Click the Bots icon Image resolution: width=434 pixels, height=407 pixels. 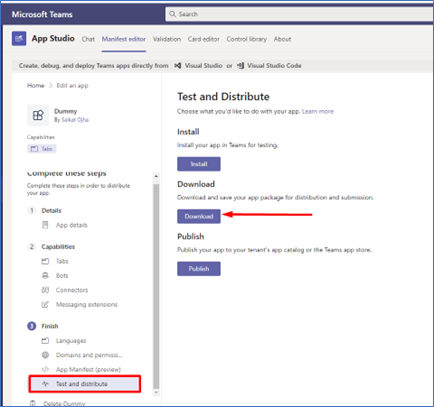tap(45, 276)
